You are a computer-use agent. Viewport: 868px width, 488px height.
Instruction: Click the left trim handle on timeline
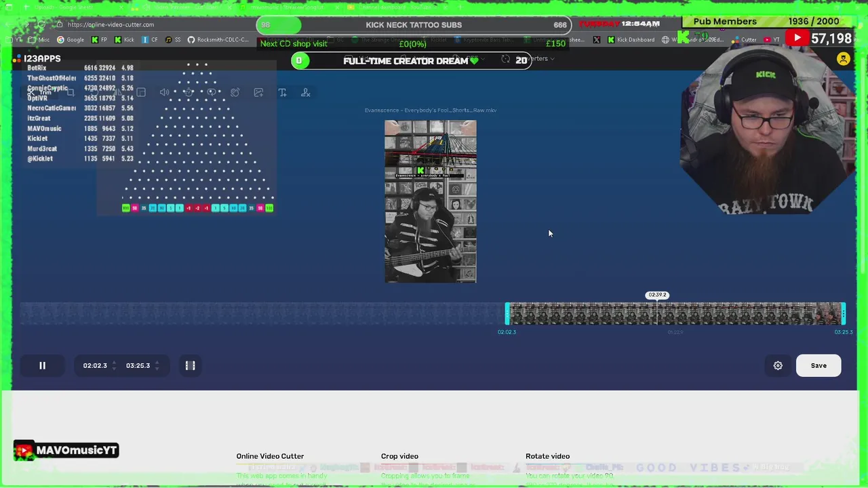tap(507, 314)
